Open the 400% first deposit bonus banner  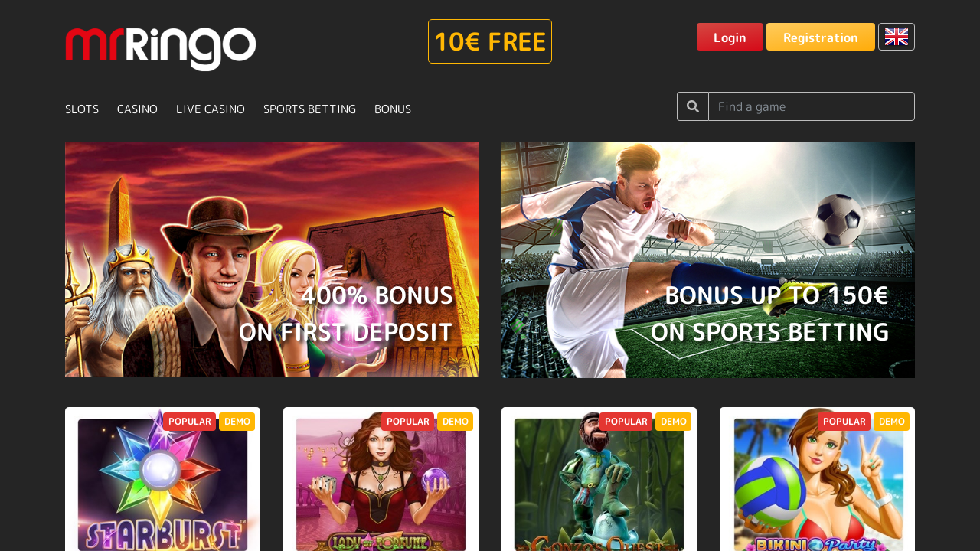coord(272,259)
